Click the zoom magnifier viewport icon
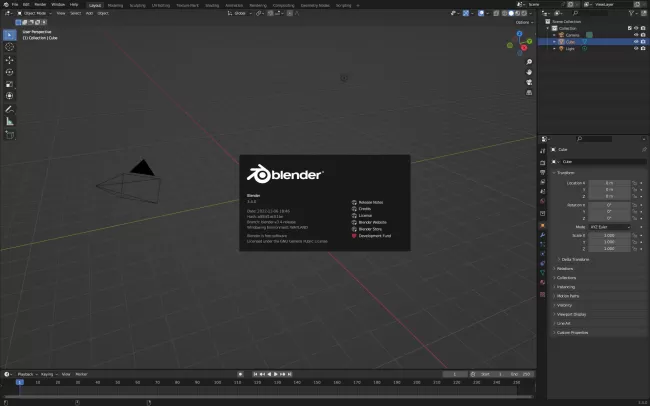 pos(528,62)
